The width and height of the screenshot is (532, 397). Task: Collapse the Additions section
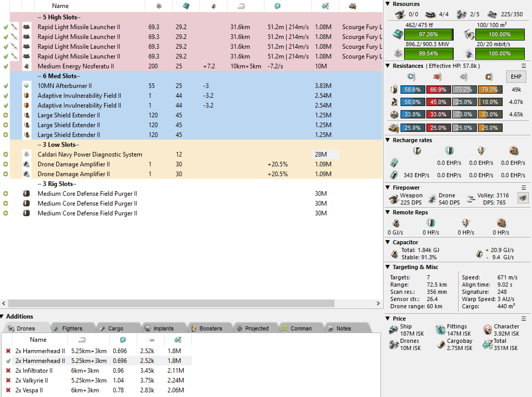[x=2, y=317]
